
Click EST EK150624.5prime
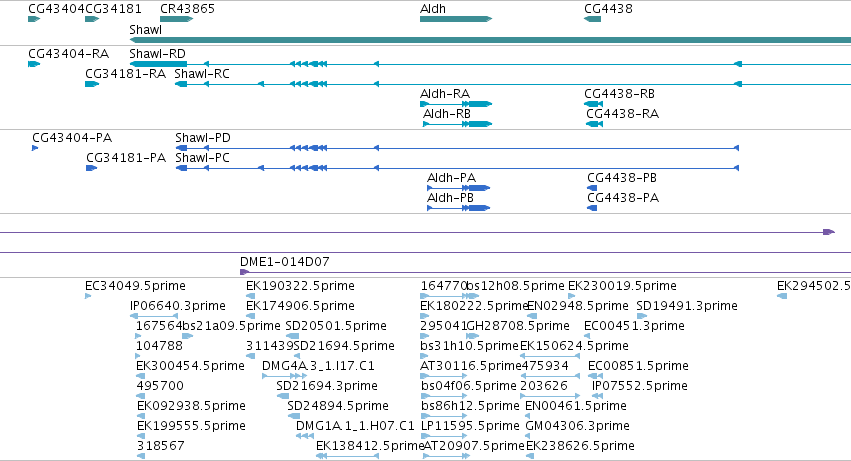pos(574,346)
